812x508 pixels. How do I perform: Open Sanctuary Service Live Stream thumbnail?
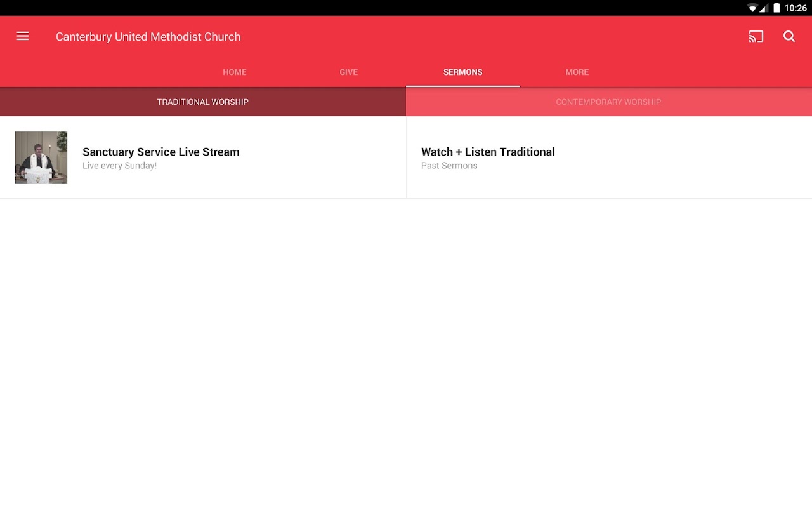pyautogui.click(x=41, y=157)
